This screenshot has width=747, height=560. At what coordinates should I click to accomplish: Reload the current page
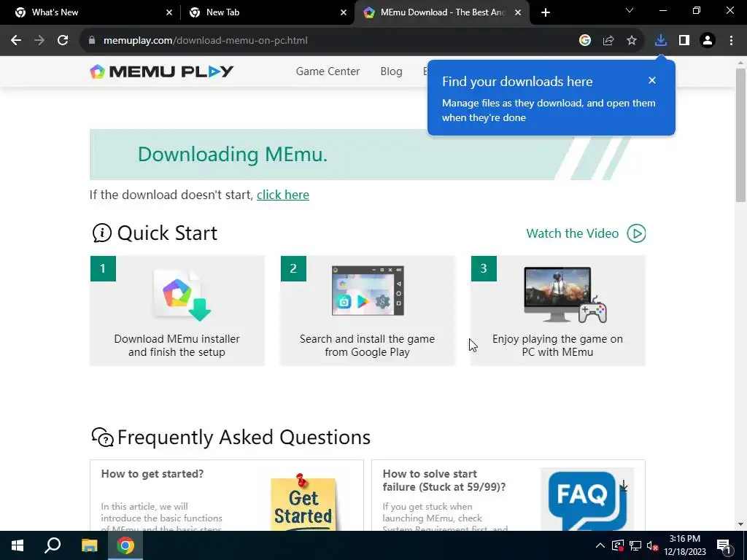click(63, 41)
